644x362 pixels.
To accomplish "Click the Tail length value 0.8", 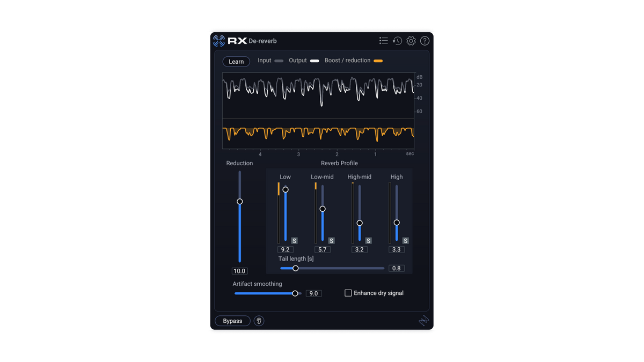I will point(397,268).
